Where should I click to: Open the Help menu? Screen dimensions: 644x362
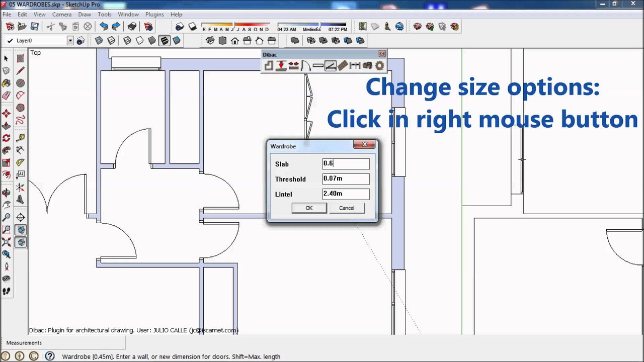point(176,15)
